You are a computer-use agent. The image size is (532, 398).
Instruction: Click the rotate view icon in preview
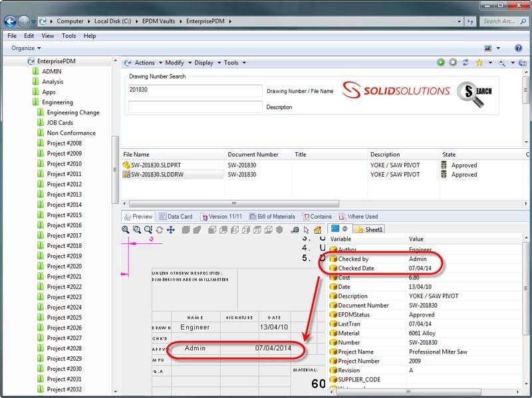click(159, 229)
